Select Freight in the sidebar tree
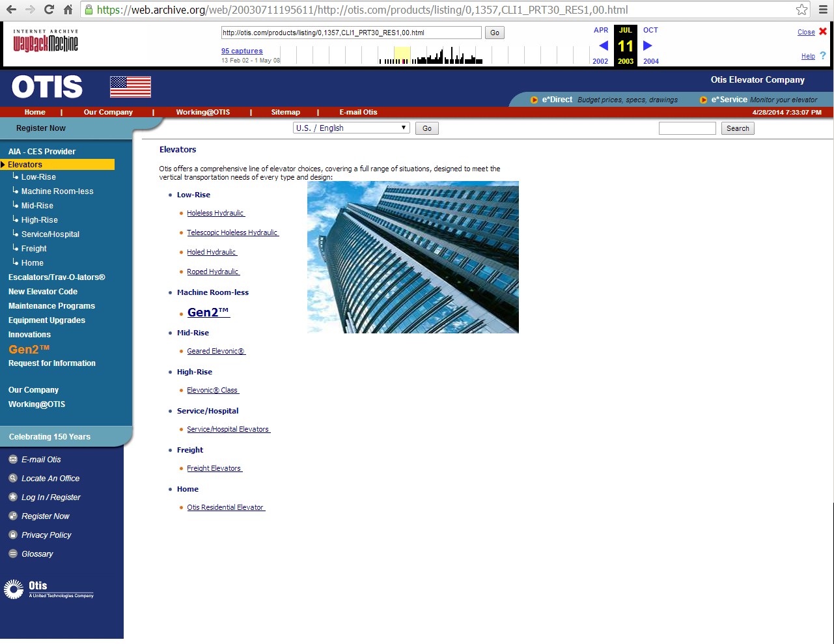The width and height of the screenshot is (834, 644). [34, 249]
